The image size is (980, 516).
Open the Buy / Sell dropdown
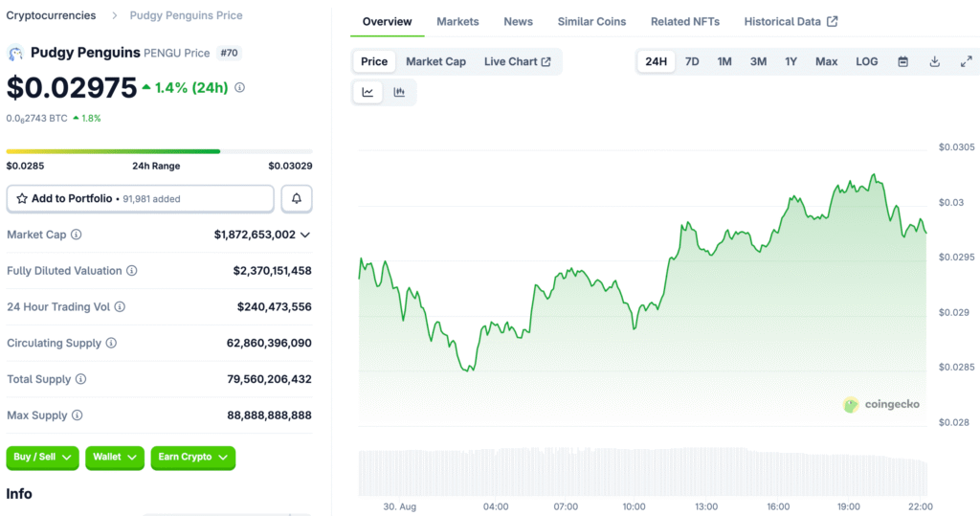coord(42,458)
